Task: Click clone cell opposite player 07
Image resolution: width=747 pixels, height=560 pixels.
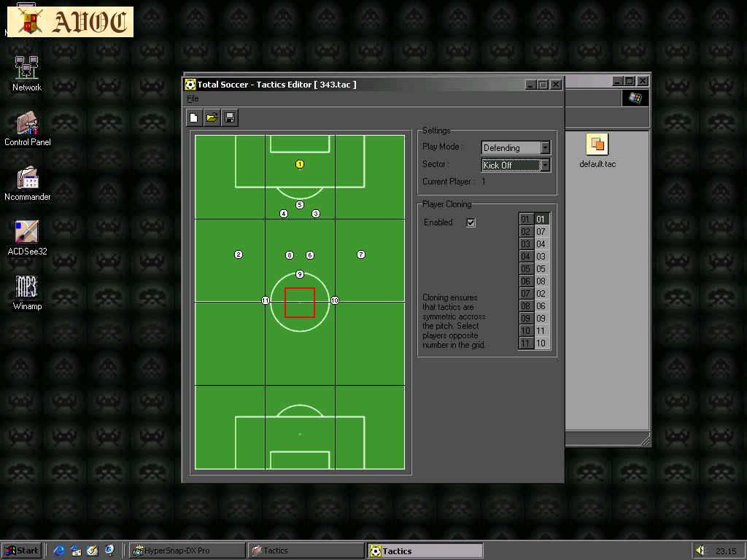Action: [x=542, y=293]
